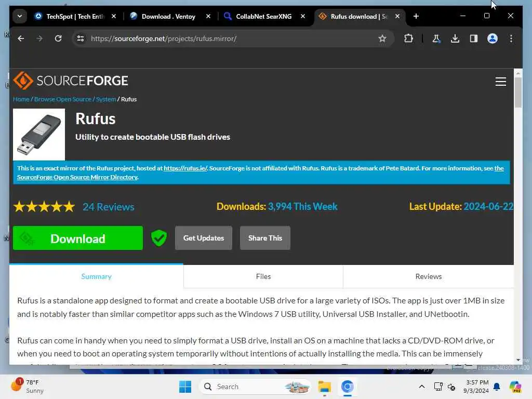Bookmark this page with the star icon
Image resolution: width=532 pixels, height=399 pixels.
[382, 38]
